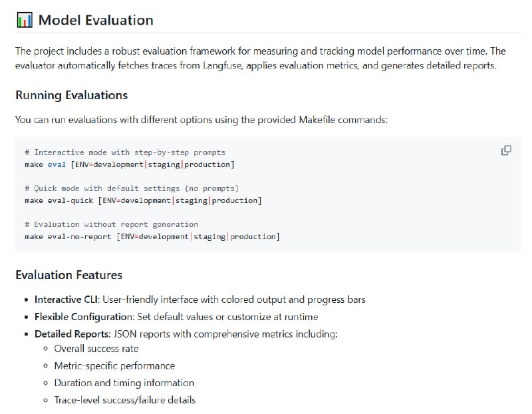Click the Running Evaluations subheading

[x=71, y=95]
